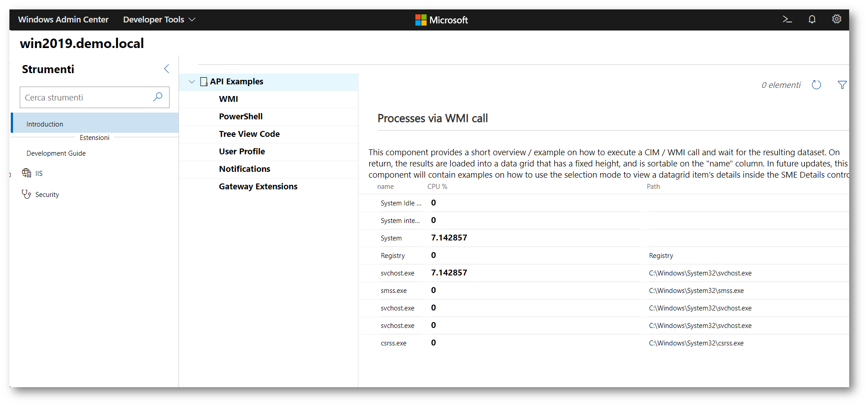Collapse the Strumenti sidebar panel
The width and height of the screenshot is (868, 406).
166,69
